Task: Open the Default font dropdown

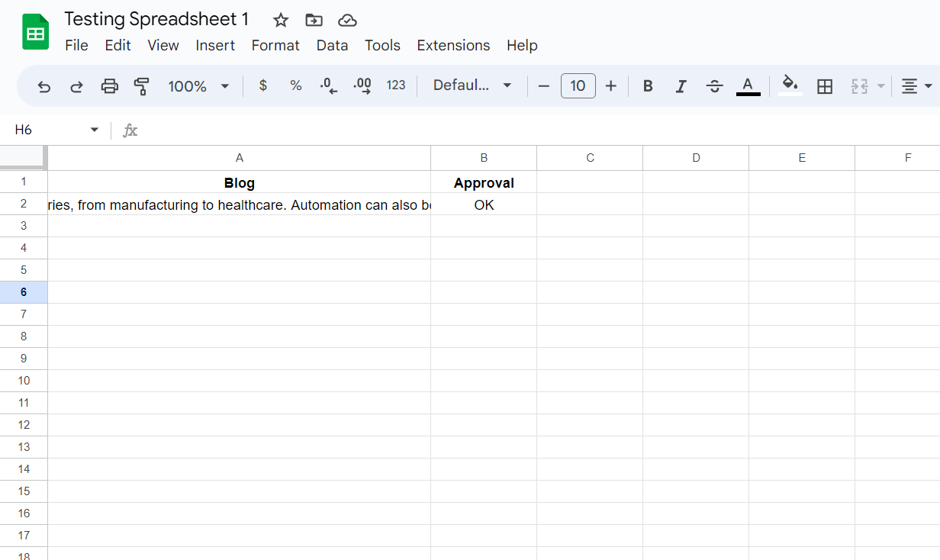Action: pos(472,85)
